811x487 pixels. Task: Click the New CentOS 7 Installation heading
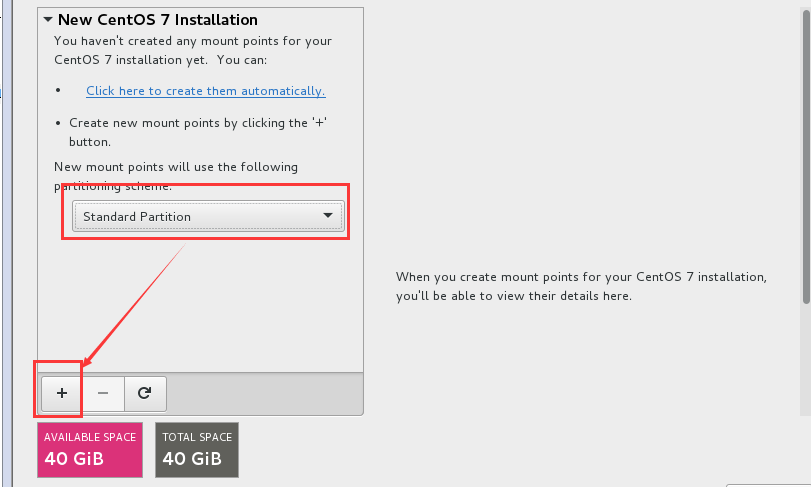pyautogui.click(x=158, y=20)
